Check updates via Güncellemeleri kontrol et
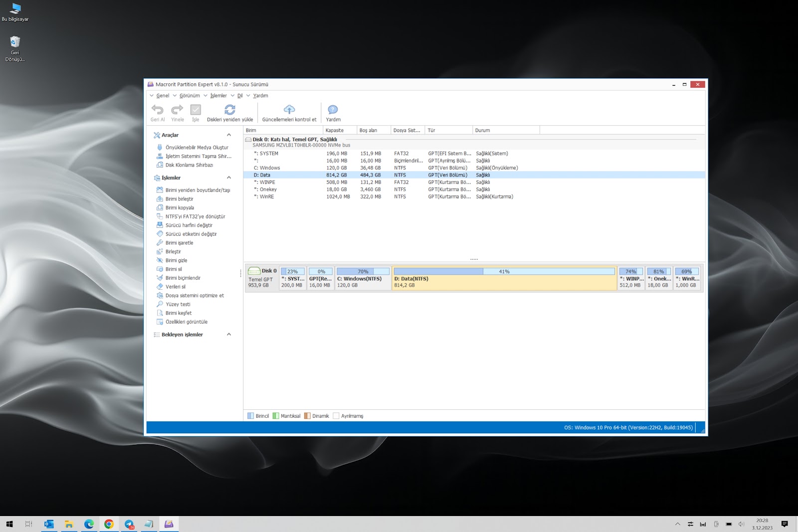Image resolution: width=798 pixels, height=532 pixels. tap(289, 113)
